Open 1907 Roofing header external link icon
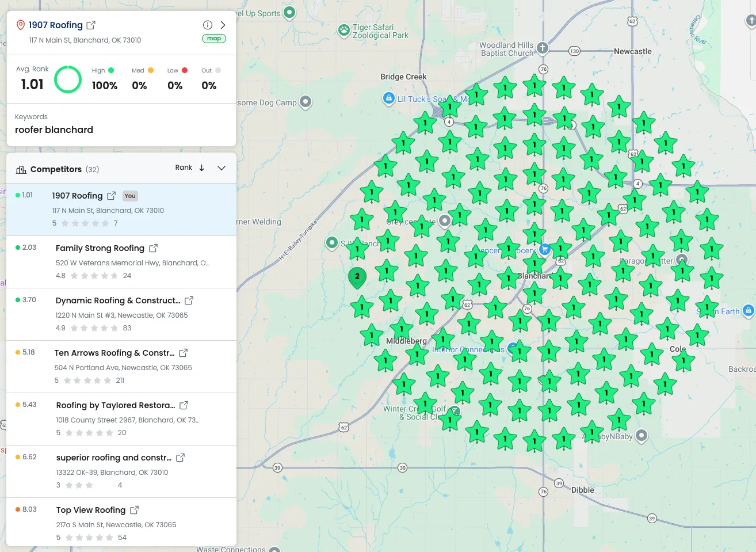Image resolution: width=756 pixels, height=552 pixels. pos(91,25)
